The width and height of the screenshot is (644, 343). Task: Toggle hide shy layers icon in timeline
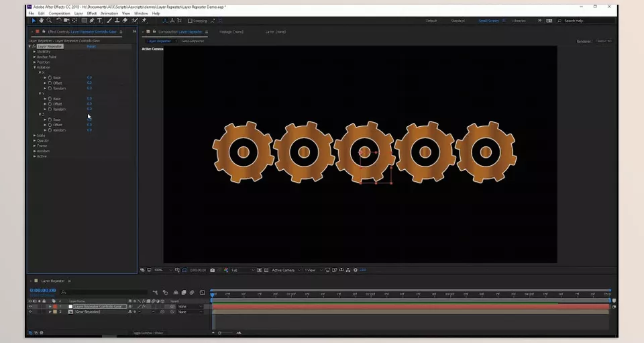176,293
